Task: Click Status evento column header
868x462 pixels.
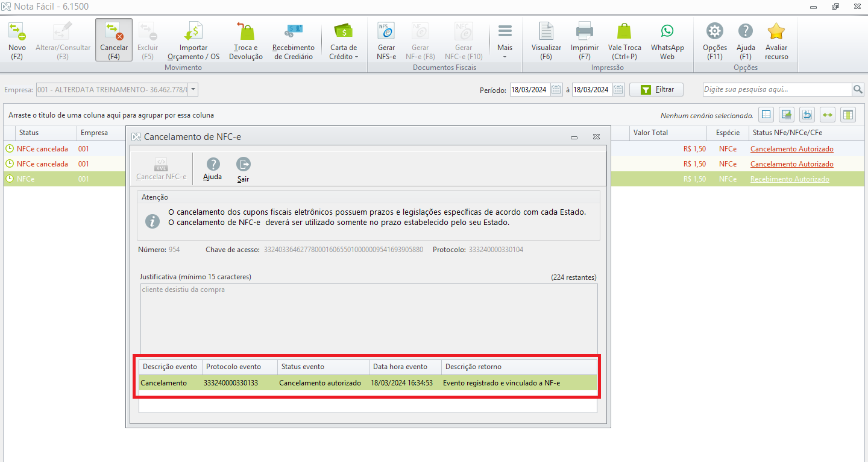Action: pyautogui.click(x=323, y=367)
